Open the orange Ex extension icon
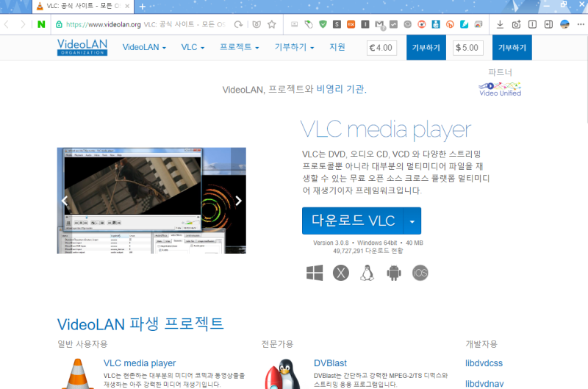Viewport: 588px width, 389px height. (x=351, y=24)
